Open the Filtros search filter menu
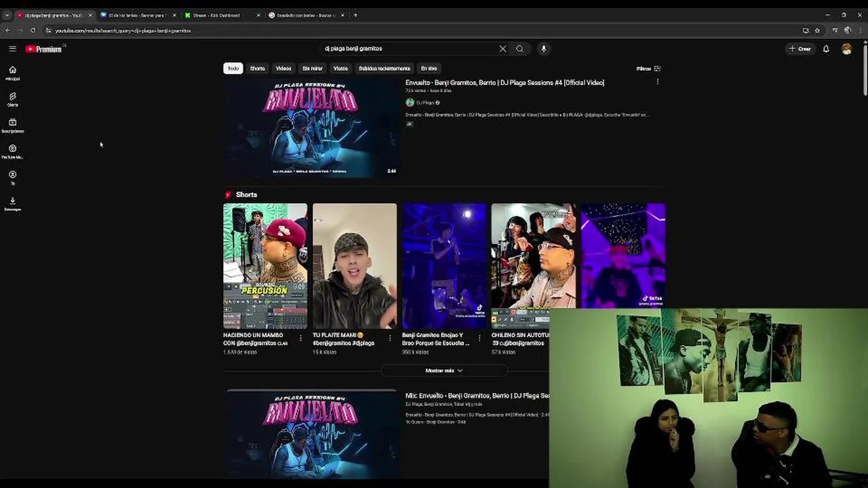Image resolution: width=868 pixels, height=488 pixels. [649, 68]
